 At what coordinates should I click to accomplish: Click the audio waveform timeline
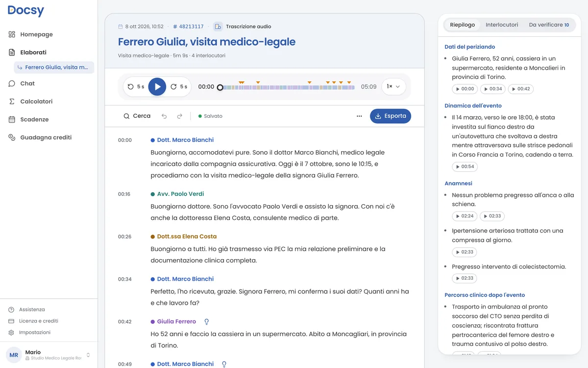pos(287,87)
